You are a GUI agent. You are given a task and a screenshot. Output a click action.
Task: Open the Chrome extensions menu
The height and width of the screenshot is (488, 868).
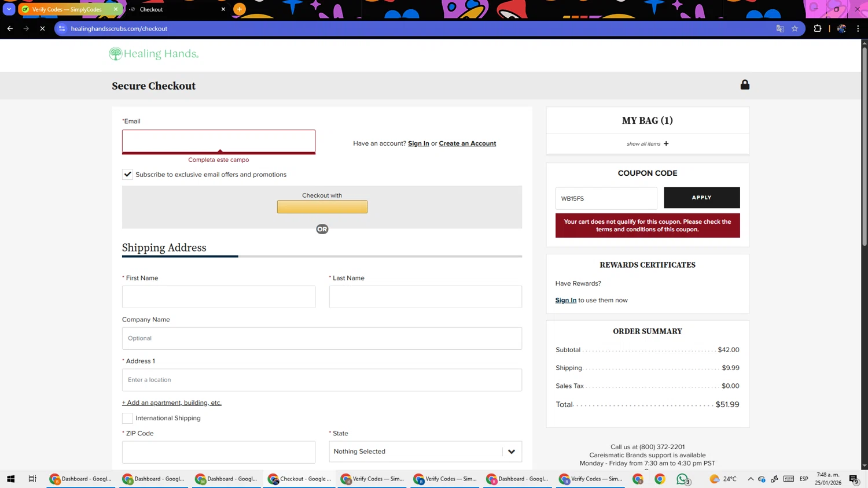818,28
